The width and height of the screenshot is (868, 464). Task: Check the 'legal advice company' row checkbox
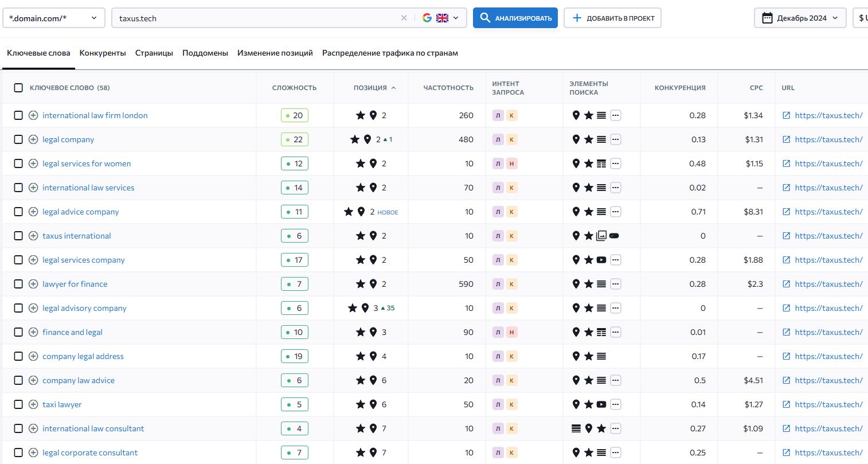pos(18,212)
